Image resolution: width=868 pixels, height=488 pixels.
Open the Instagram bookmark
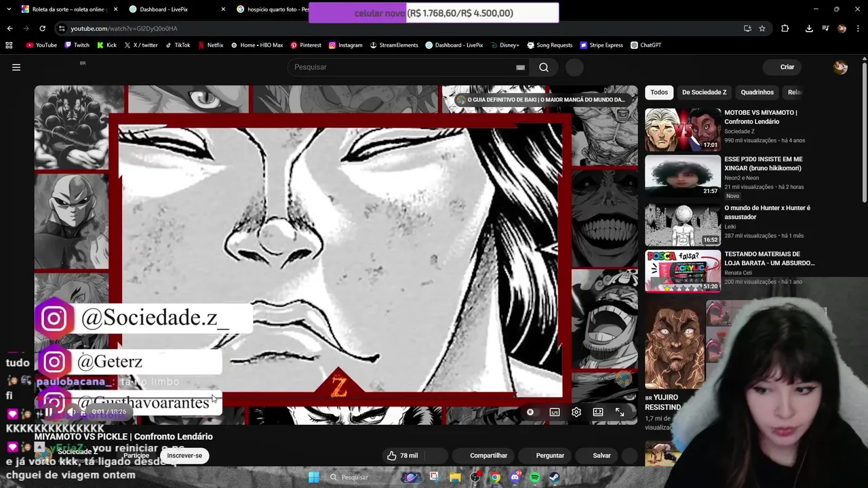coord(345,45)
